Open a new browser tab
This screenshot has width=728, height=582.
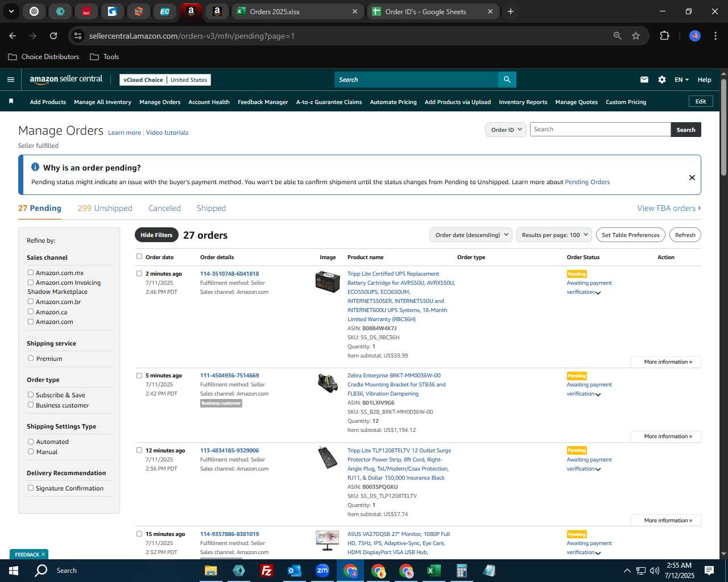point(511,11)
